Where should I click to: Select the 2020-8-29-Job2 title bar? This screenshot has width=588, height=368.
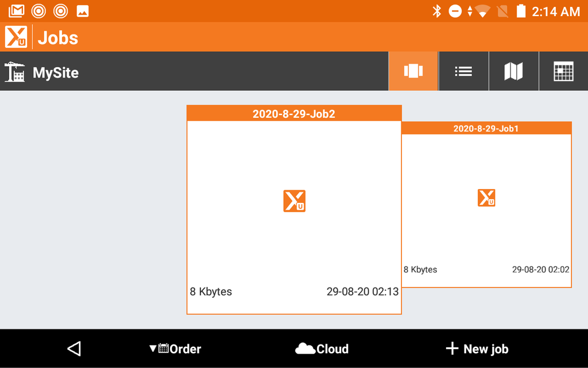pos(294,114)
